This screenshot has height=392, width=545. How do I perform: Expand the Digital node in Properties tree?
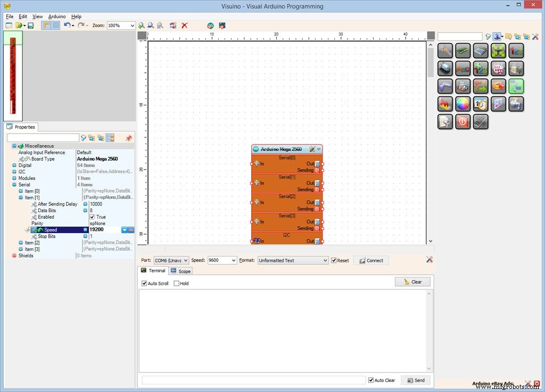point(14,165)
